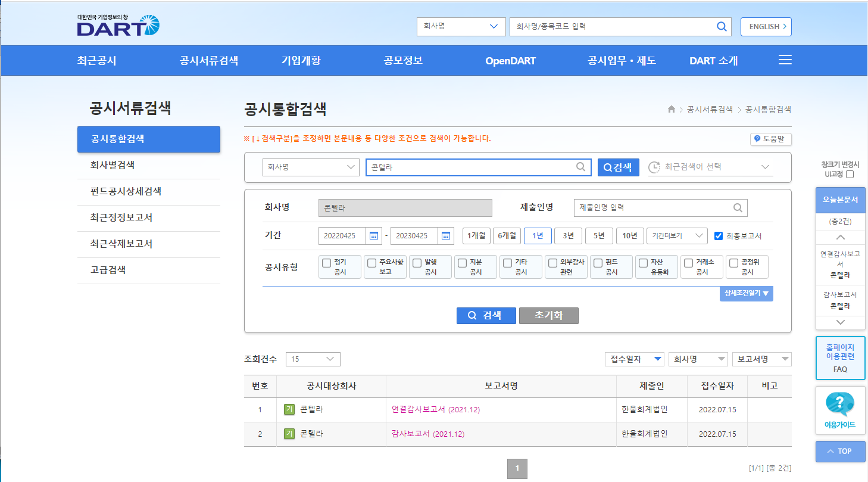Screen dimensions: 868x482
Task: Click the blue 검색 button beside search field
Action: pos(619,167)
